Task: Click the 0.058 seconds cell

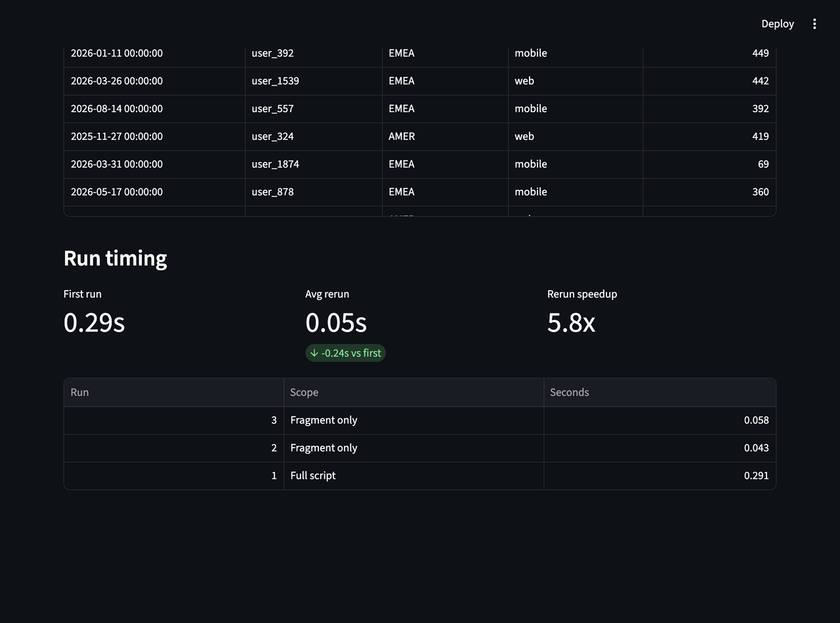Action: pos(660,420)
